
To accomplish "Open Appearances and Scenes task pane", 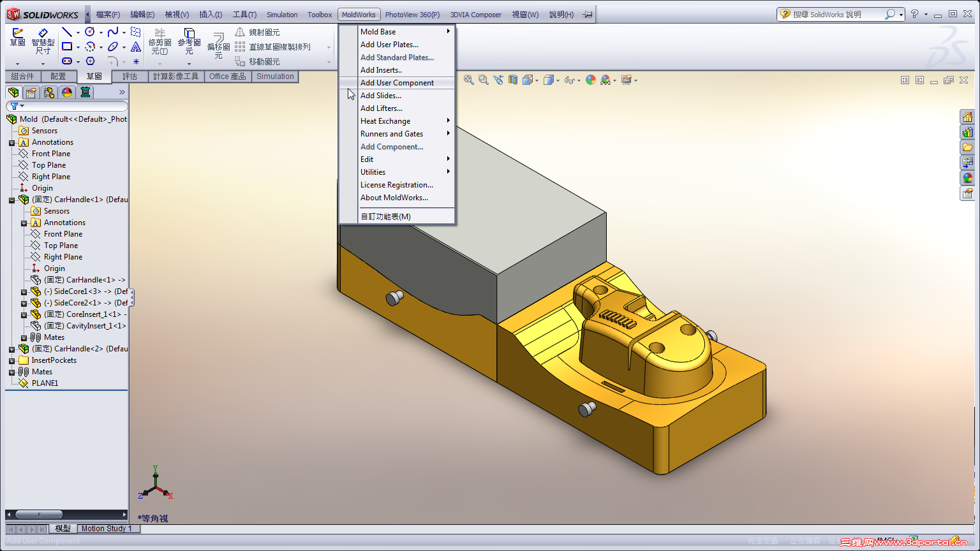I will [968, 178].
